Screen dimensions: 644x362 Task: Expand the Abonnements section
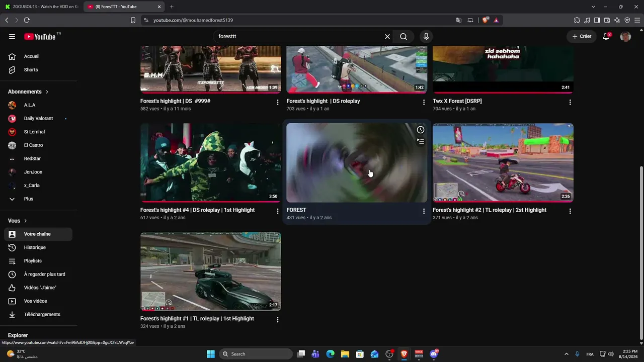28,92
